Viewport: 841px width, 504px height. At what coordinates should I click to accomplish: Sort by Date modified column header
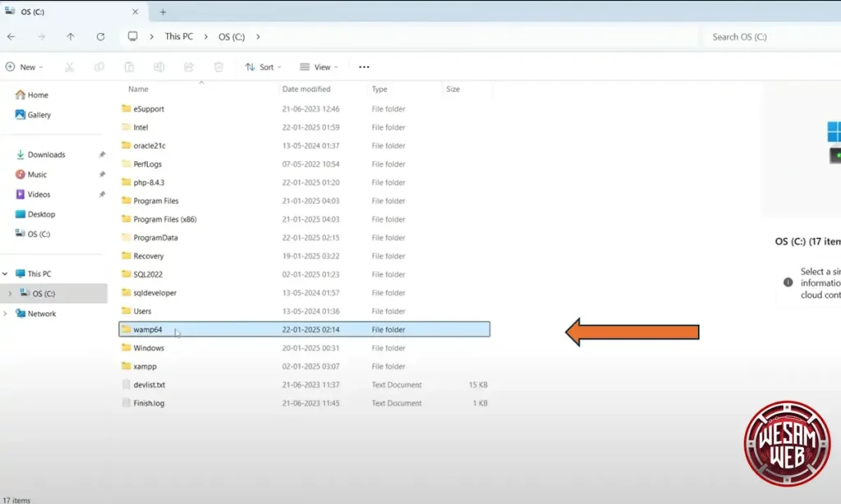pyautogui.click(x=306, y=89)
